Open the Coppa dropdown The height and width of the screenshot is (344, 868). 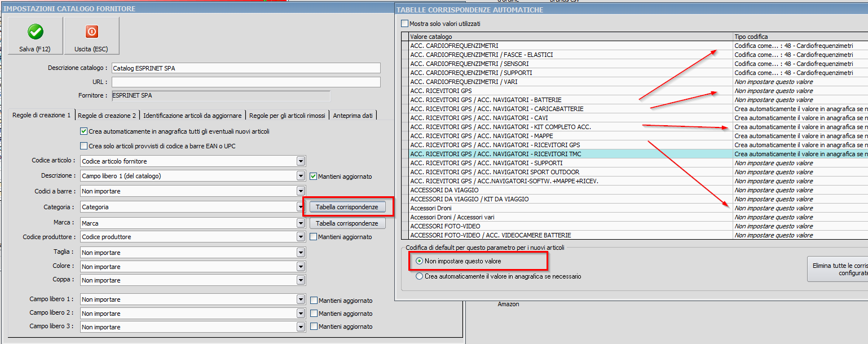click(301, 280)
